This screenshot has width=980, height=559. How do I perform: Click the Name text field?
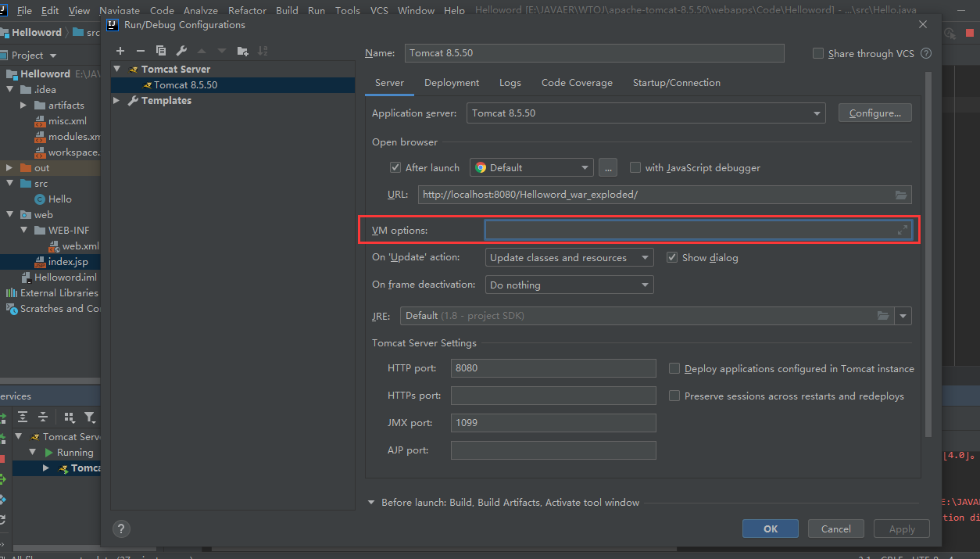point(594,53)
